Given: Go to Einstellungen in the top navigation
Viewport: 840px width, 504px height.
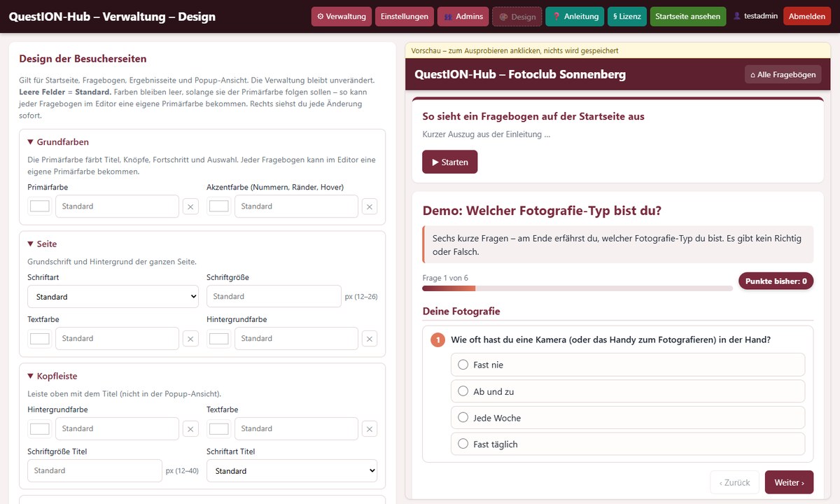Looking at the screenshot, I should pos(405,17).
